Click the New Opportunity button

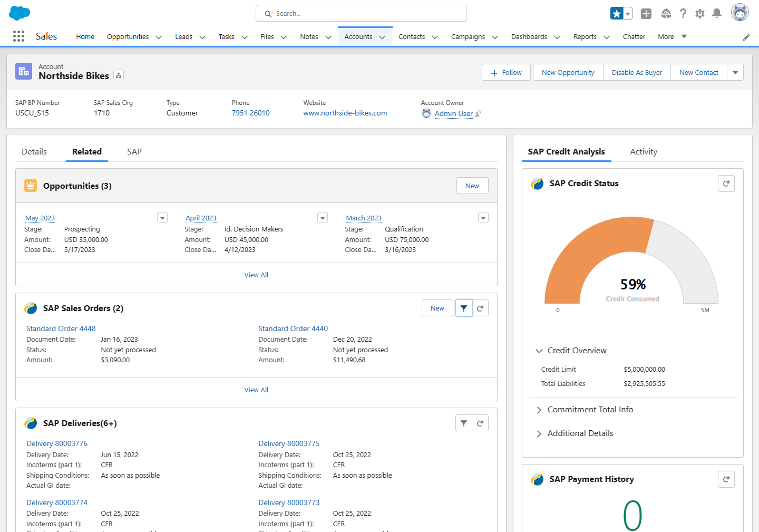click(568, 73)
